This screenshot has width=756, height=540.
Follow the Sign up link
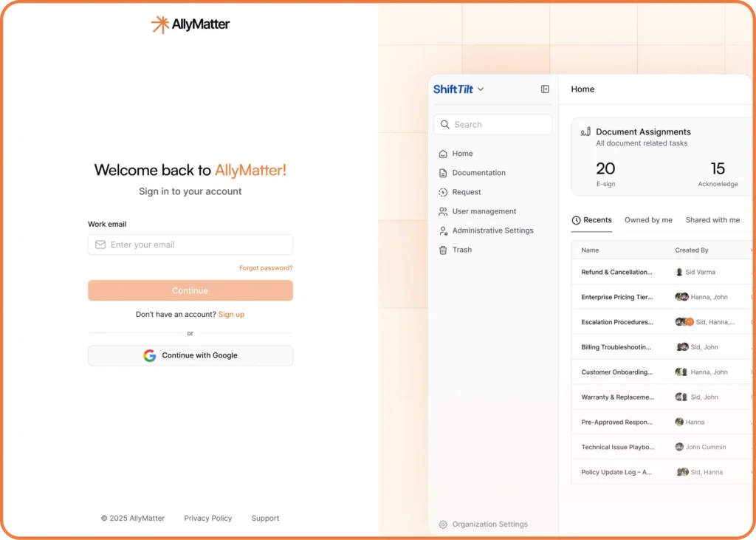[231, 314]
